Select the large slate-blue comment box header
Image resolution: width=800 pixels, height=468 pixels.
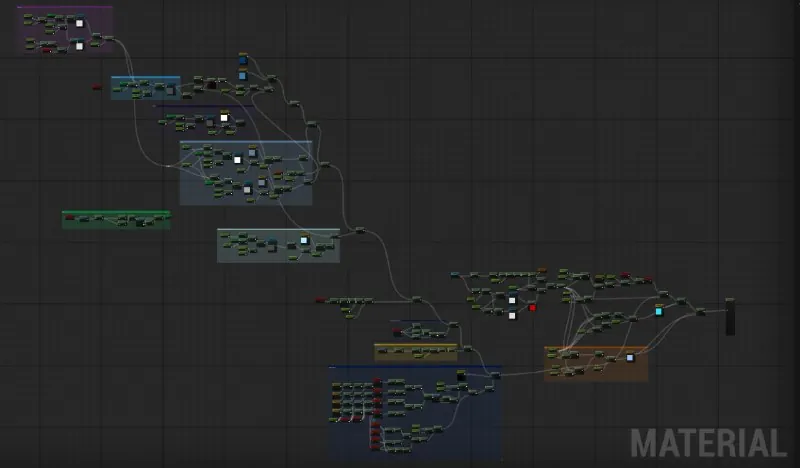246,142
